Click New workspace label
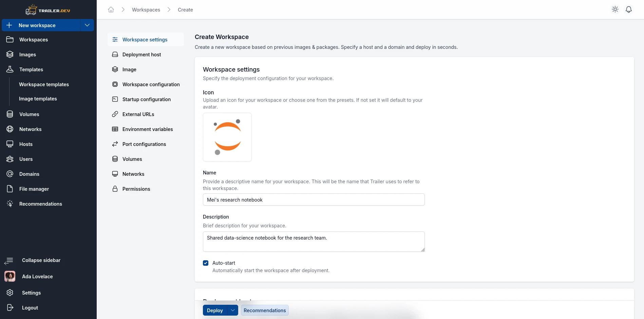 click(x=37, y=25)
